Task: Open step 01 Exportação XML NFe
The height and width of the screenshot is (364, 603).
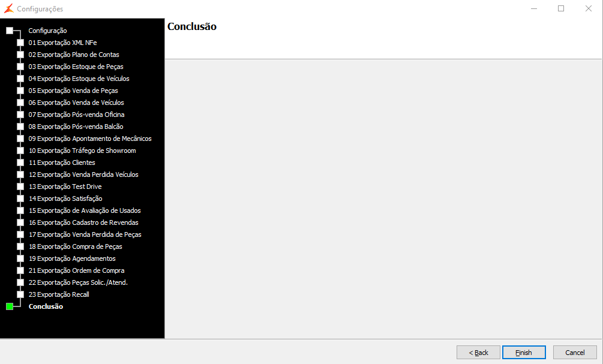Action: tap(62, 43)
